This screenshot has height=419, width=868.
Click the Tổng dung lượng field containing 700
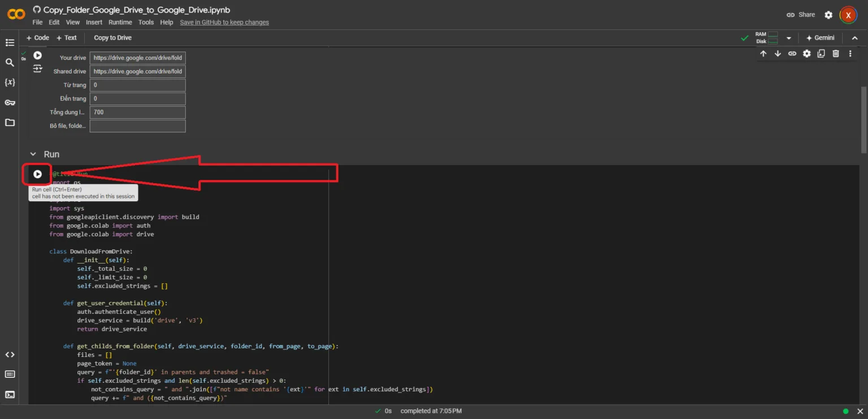pyautogui.click(x=137, y=112)
